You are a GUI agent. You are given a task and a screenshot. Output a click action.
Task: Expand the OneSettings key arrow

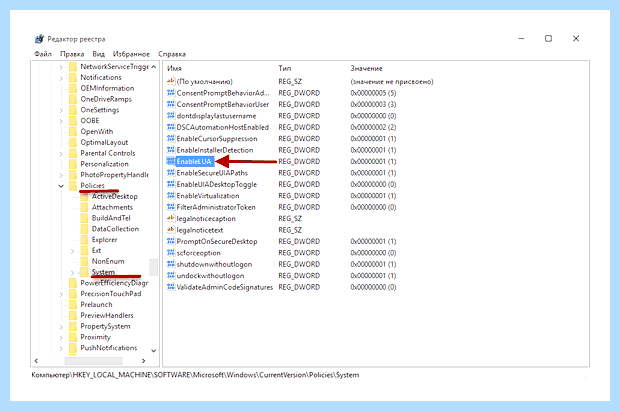coord(61,110)
